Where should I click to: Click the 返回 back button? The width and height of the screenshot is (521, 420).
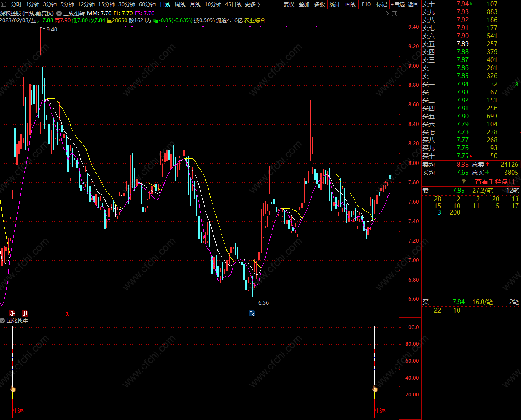coord(413,4)
